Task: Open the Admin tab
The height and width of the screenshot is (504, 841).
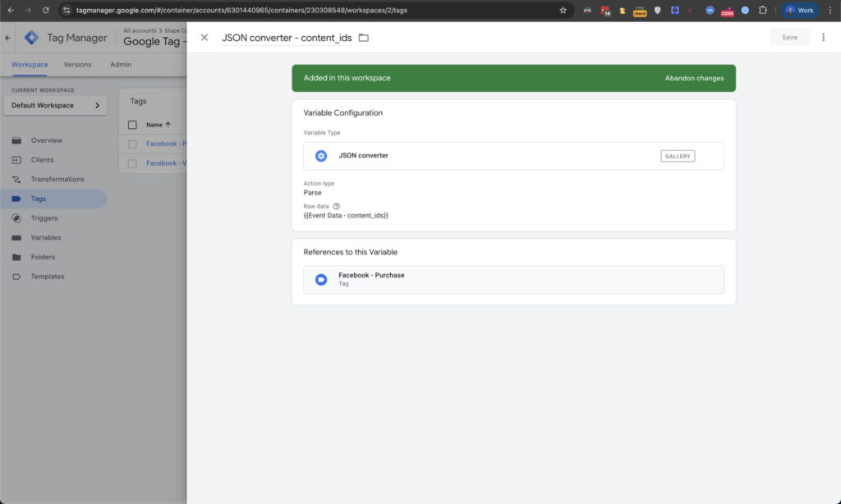Action: point(121,65)
